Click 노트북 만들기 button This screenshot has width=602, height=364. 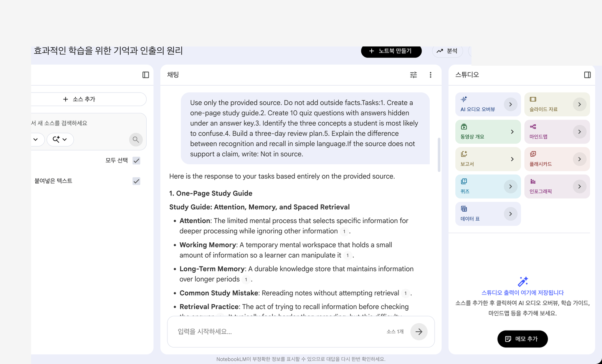[391, 51]
